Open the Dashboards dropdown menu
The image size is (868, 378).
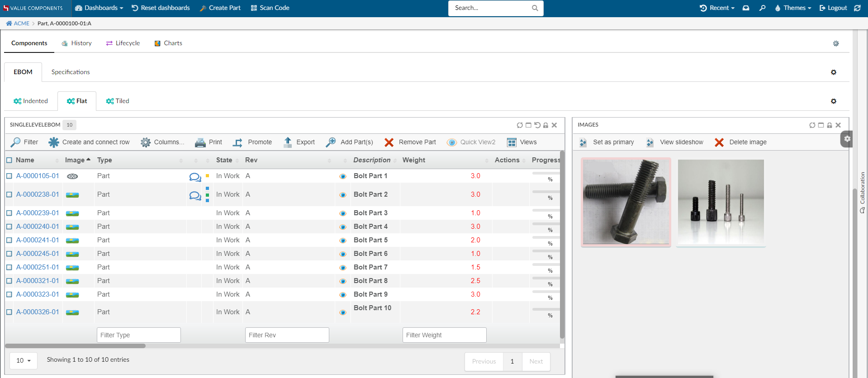click(100, 8)
